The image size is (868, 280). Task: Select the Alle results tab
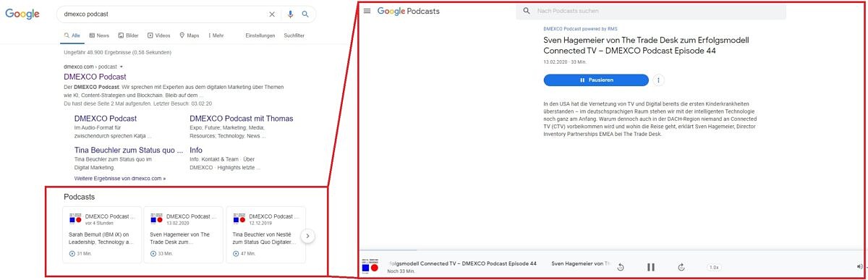point(72,35)
